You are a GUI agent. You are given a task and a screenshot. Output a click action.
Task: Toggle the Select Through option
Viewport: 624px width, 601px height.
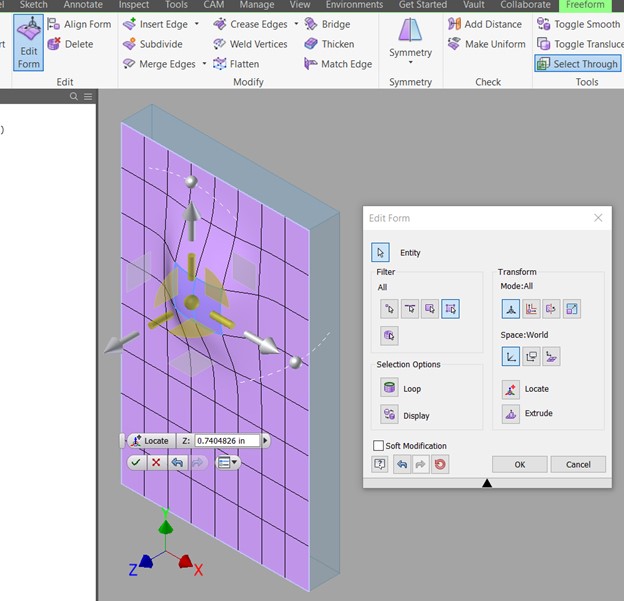point(578,64)
